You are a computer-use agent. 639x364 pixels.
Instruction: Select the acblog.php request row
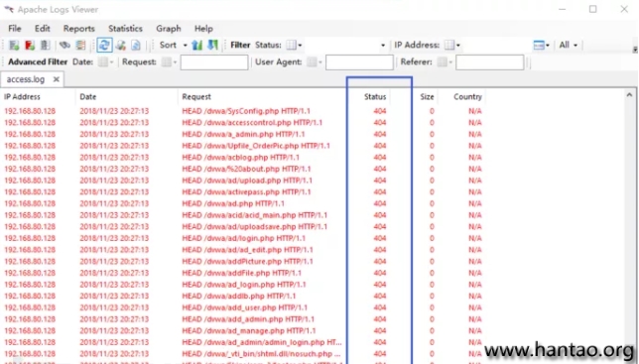(243, 157)
